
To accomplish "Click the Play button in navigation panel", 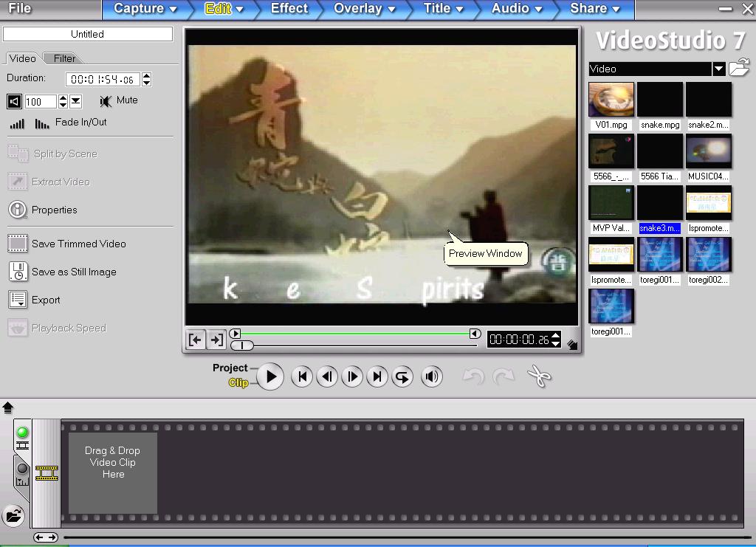I will [270, 376].
